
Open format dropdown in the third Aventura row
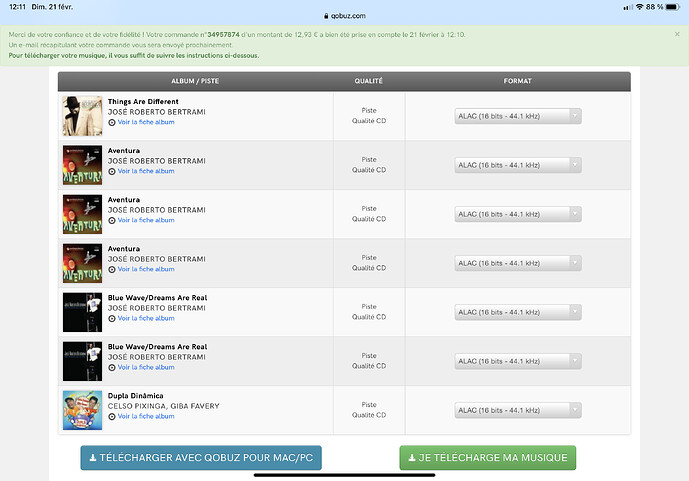point(518,263)
